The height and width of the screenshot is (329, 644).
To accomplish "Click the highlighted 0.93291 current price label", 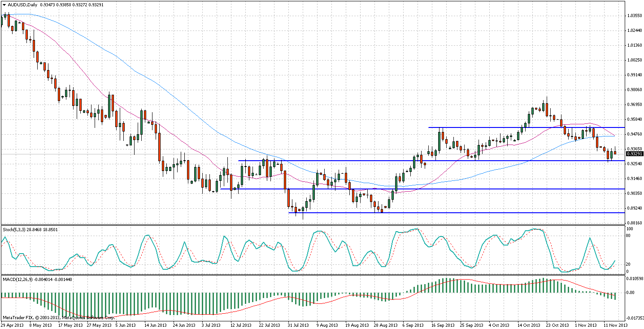I will pyautogui.click(x=634, y=154).
